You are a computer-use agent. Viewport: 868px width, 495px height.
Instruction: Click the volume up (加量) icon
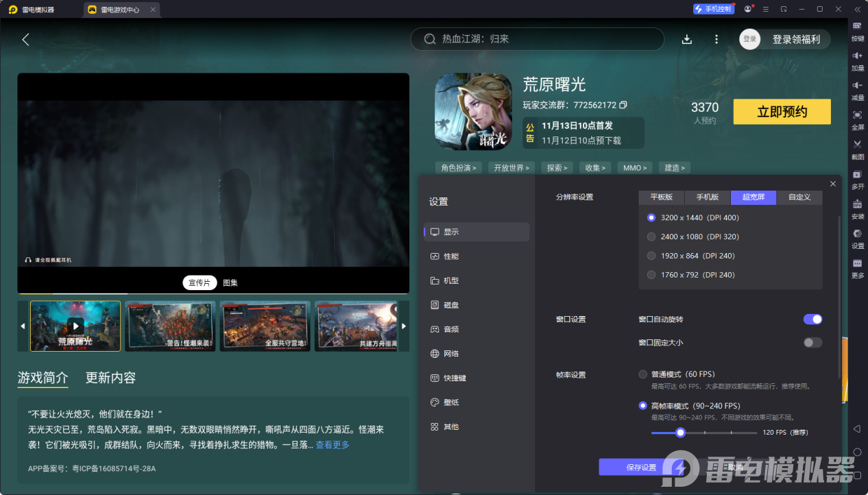click(x=858, y=62)
